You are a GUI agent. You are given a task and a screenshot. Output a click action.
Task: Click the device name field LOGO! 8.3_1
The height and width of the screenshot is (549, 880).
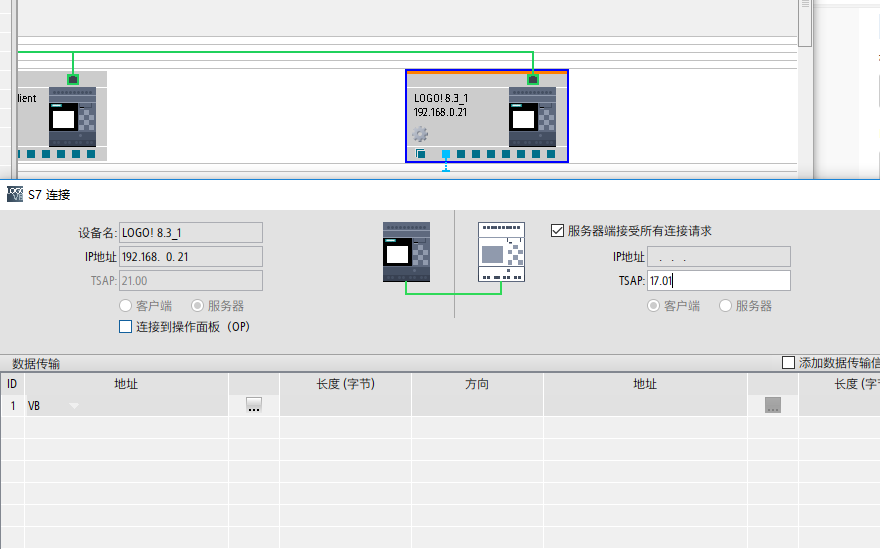191,232
